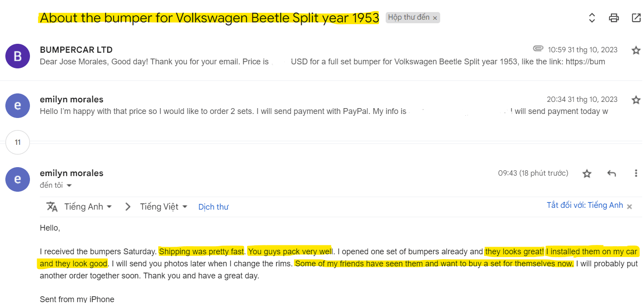Expand all messages with the up-down arrows
This screenshot has width=644, height=303.
pos(592,18)
